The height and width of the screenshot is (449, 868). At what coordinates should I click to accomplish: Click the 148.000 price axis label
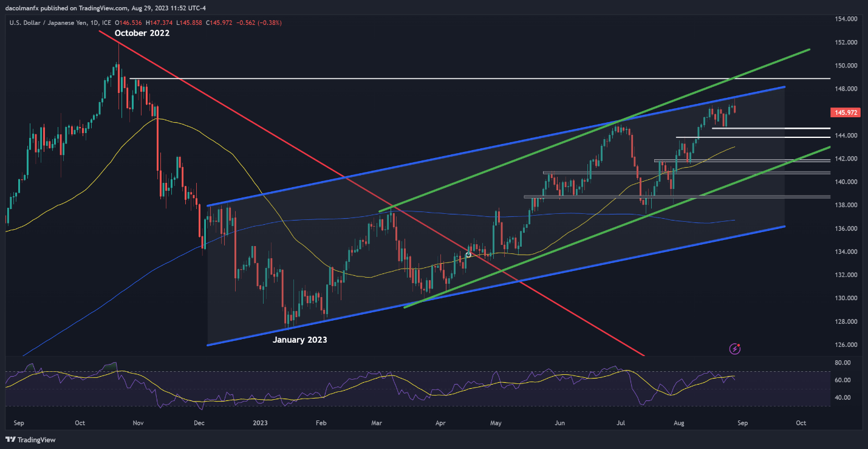pyautogui.click(x=846, y=89)
